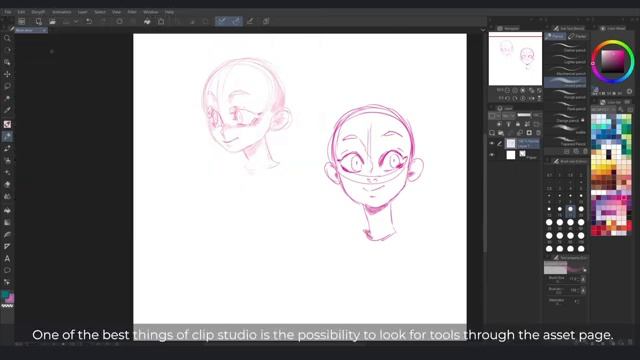Image resolution: width=640 pixels, height=360 pixels.
Task: Click the color wheel saturation square
Action: tap(612, 62)
